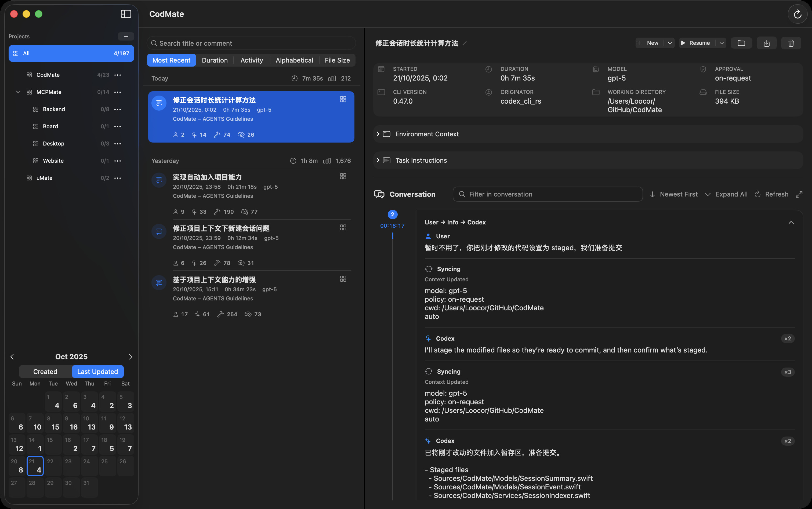
Task: Open the Resume button dropdown arrow
Action: tap(722, 43)
